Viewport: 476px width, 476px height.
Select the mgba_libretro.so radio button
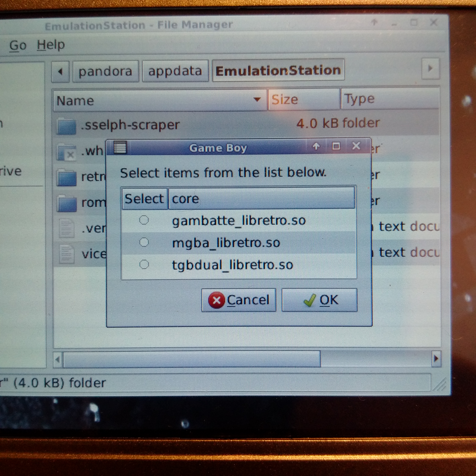point(144,242)
